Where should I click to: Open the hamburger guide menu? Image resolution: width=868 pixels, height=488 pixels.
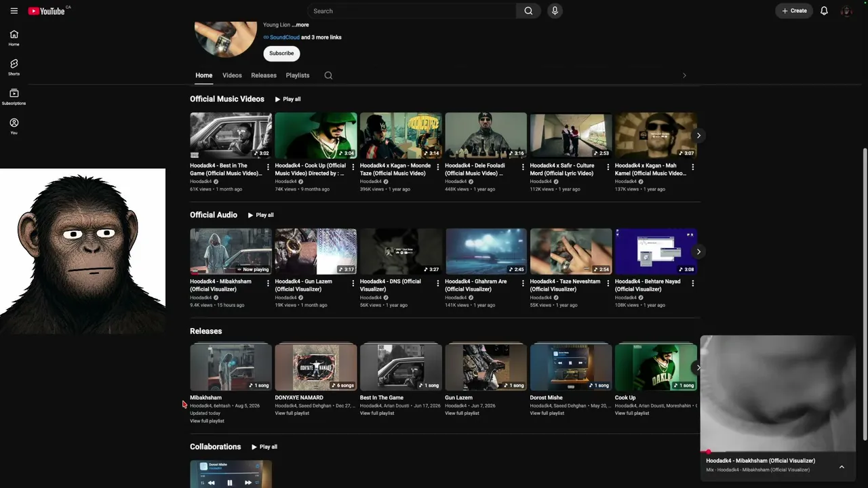pos(14,11)
